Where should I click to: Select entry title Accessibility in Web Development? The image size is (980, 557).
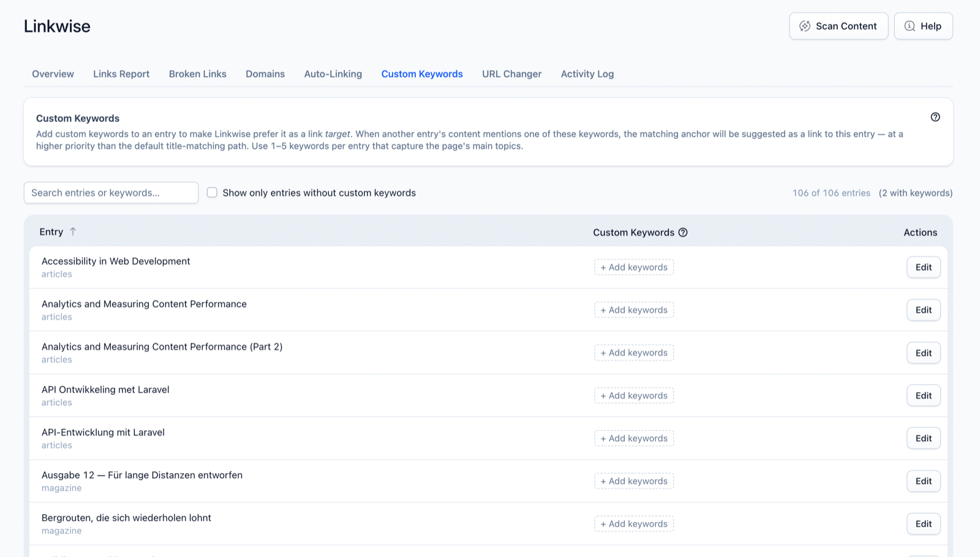116,261
